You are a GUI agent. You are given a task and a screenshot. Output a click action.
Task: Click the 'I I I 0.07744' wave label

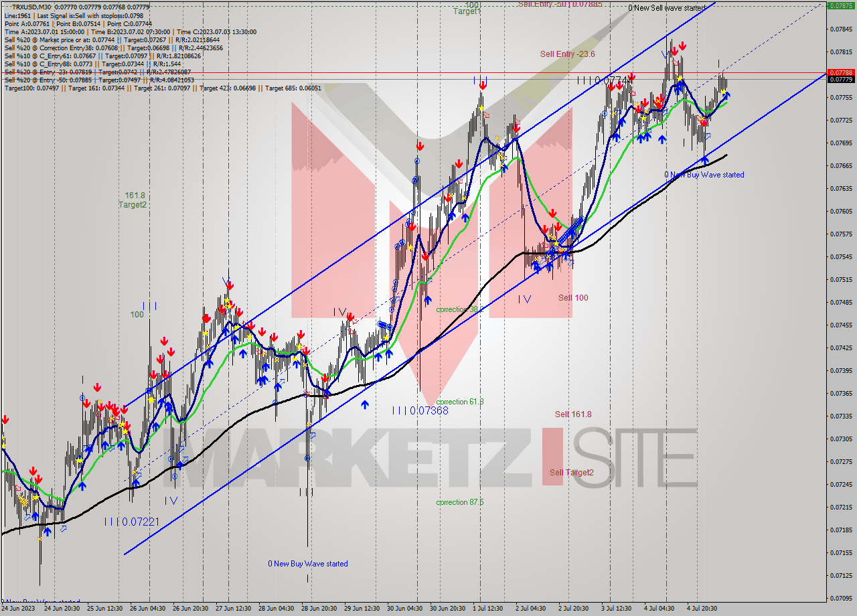[x=605, y=80]
